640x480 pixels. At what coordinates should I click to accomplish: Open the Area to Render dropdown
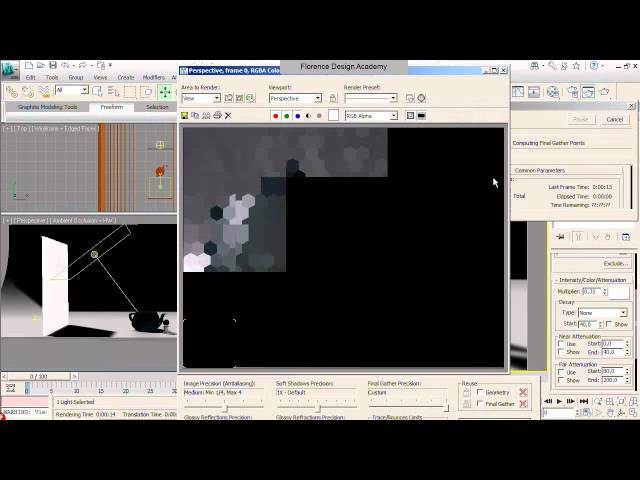201,98
